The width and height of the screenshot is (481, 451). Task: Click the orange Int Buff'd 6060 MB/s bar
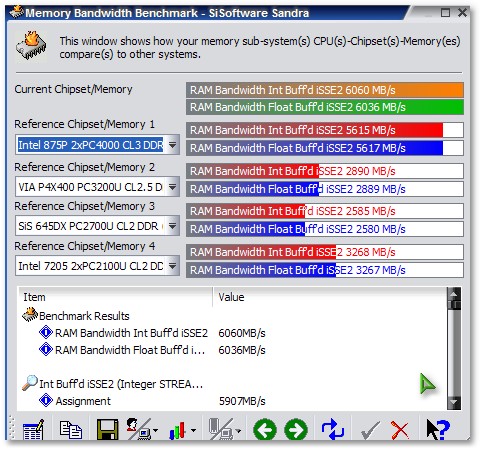click(325, 90)
